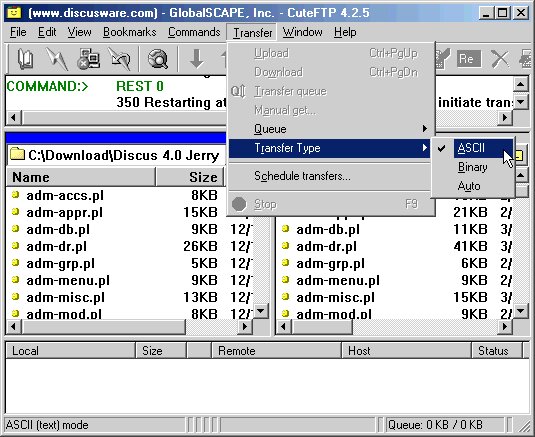Choose Schedule transfers... menu entry
The height and width of the screenshot is (437, 535).
[x=330, y=176]
